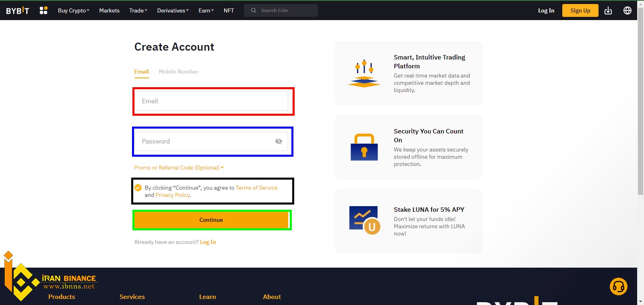This screenshot has width=644, height=305.
Task: Open the Terms of Service link
Action: (256, 188)
